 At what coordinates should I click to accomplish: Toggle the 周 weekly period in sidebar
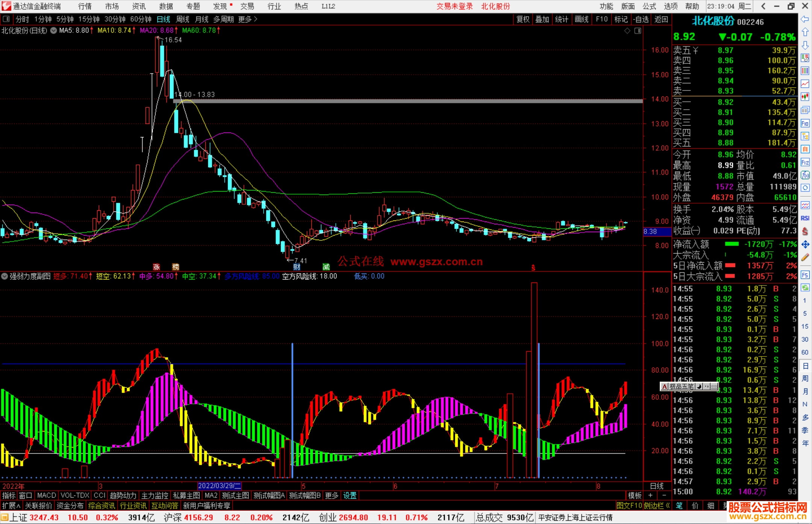(x=805, y=378)
